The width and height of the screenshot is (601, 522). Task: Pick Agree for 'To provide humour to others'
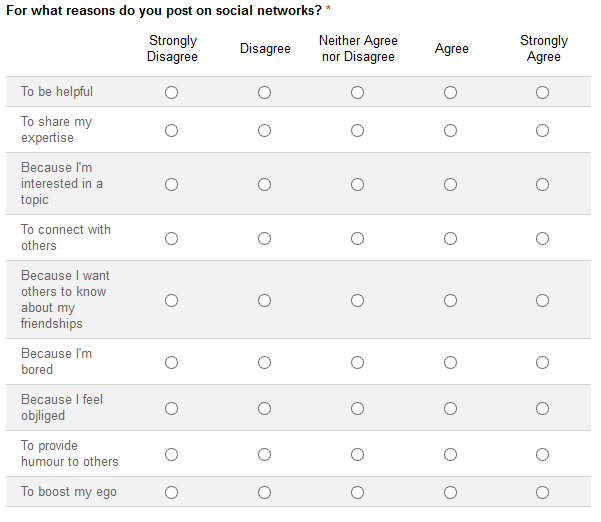tap(450, 454)
